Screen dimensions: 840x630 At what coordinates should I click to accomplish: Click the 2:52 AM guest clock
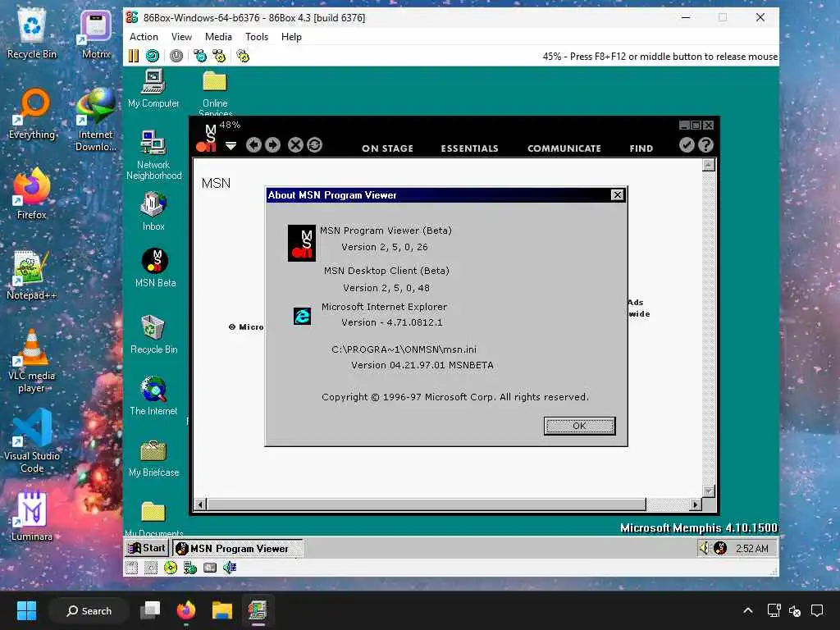coord(752,549)
